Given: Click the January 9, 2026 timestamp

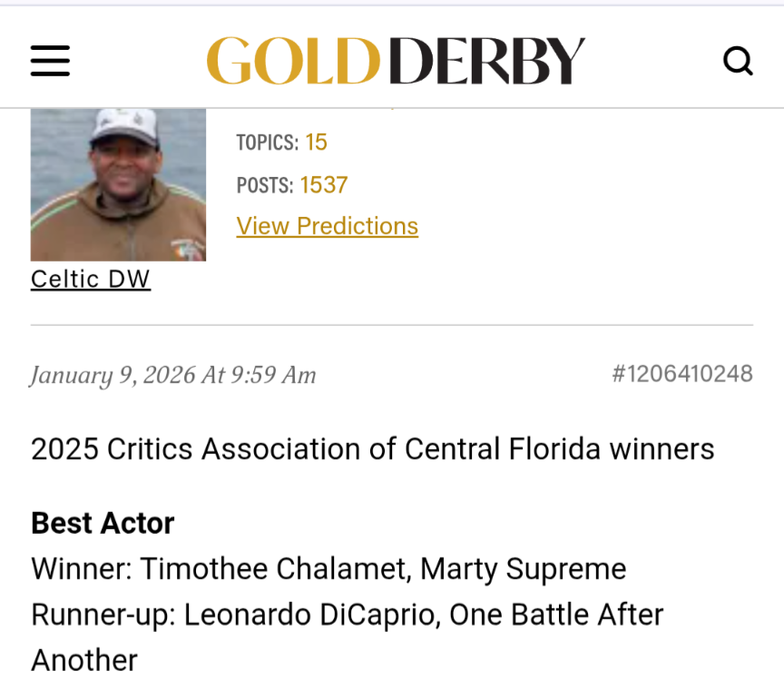Looking at the screenshot, I should (x=173, y=375).
